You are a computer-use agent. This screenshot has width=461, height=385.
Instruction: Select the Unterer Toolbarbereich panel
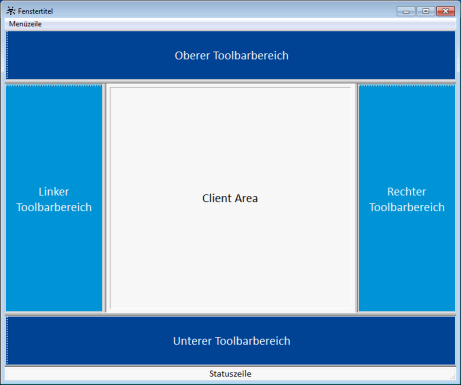tap(231, 341)
